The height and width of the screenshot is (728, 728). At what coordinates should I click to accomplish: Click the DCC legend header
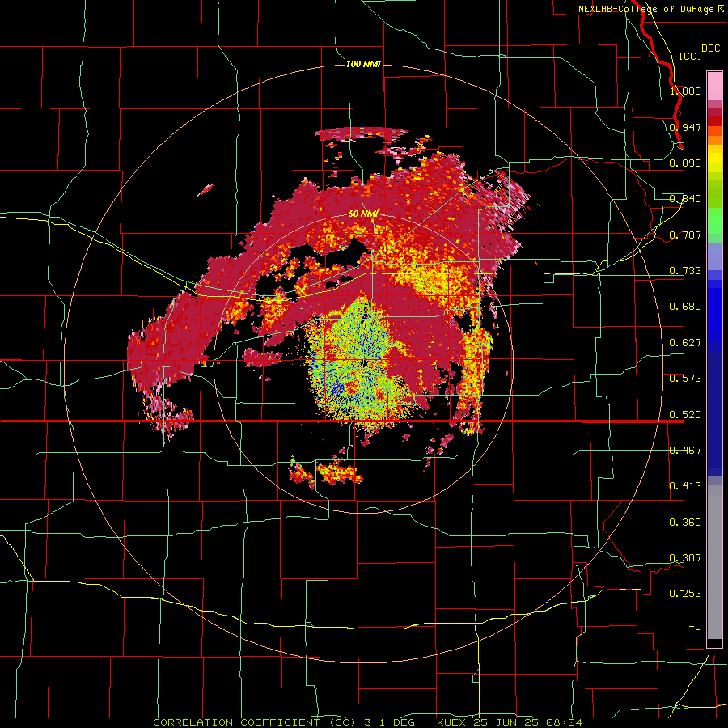pyautogui.click(x=710, y=49)
